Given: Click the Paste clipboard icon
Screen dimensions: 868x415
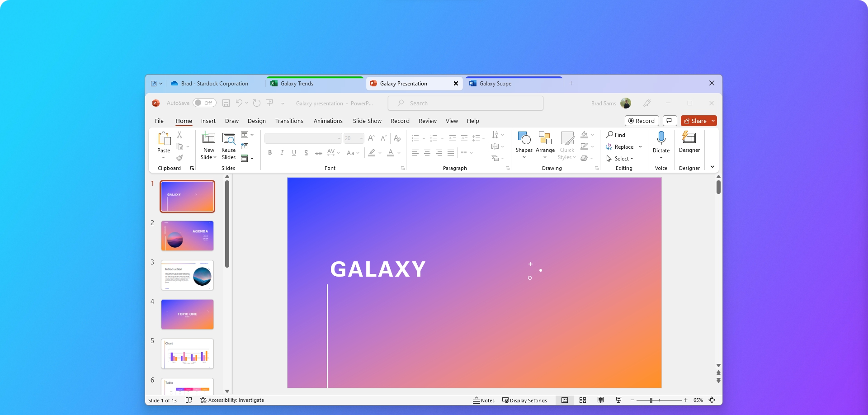Looking at the screenshot, I should point(164,138).
